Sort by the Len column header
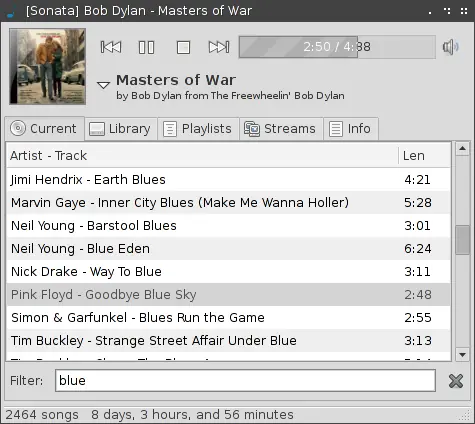This screenshot has height=424, width=475. pyautogui.click(x=424, y=156)
